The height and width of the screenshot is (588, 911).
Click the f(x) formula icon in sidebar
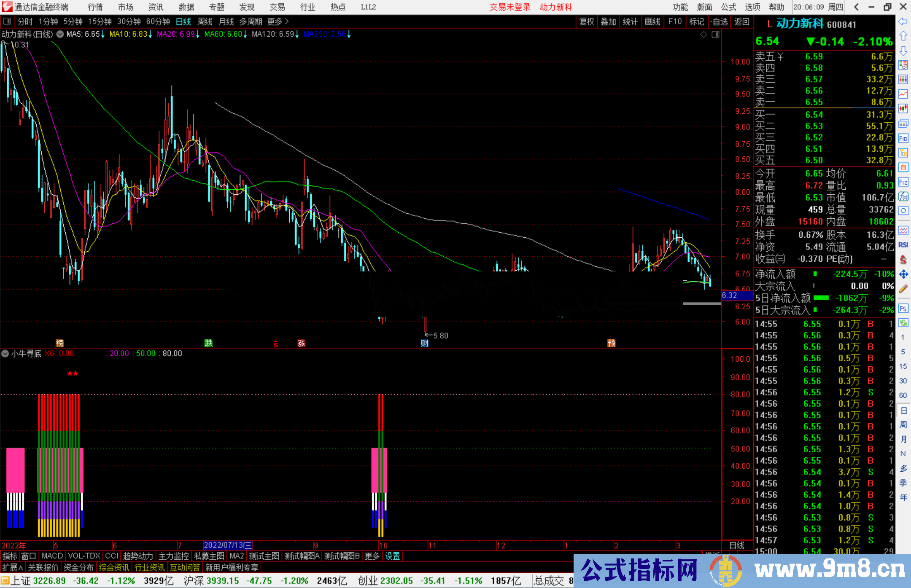[903, 196]
